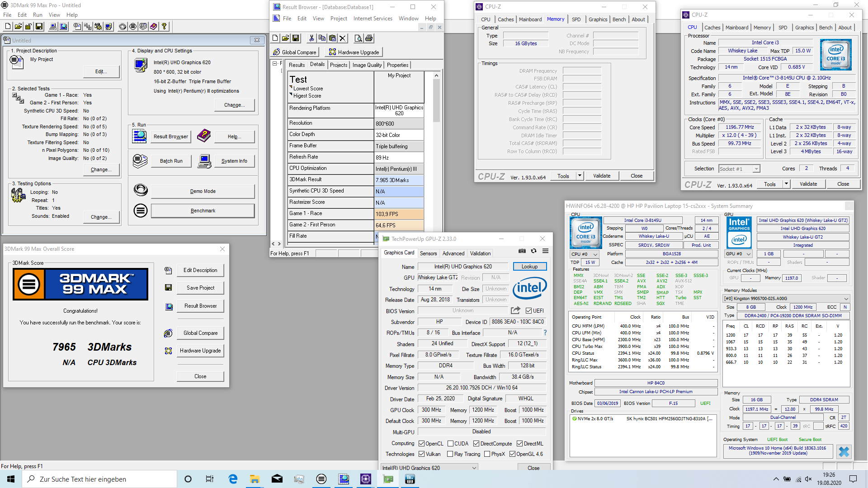Click 3DMark Result value 7,965 3DMarks cell
Screen dimensions: 868x488
[399, 180]
